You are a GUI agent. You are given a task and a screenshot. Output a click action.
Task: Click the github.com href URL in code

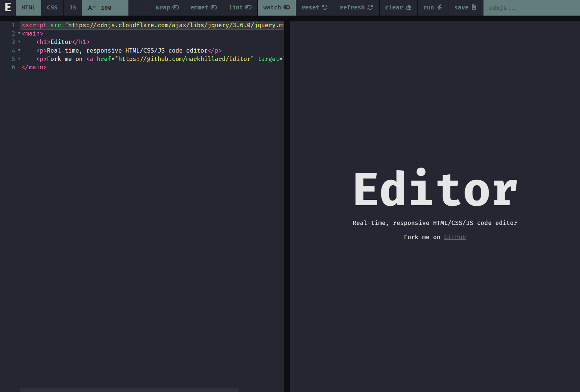click(184, 59)
